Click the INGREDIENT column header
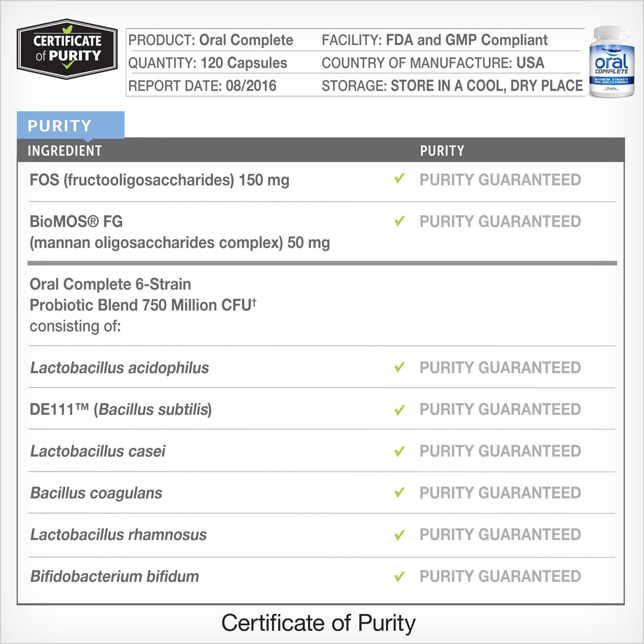644x644 pixels. click(65, 151)
